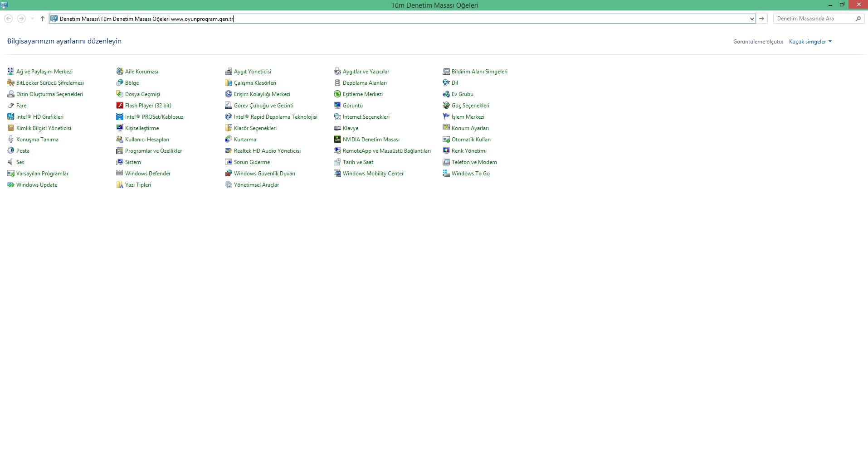Open the İşlem Merkezi flag icon

tap(446, 116)
